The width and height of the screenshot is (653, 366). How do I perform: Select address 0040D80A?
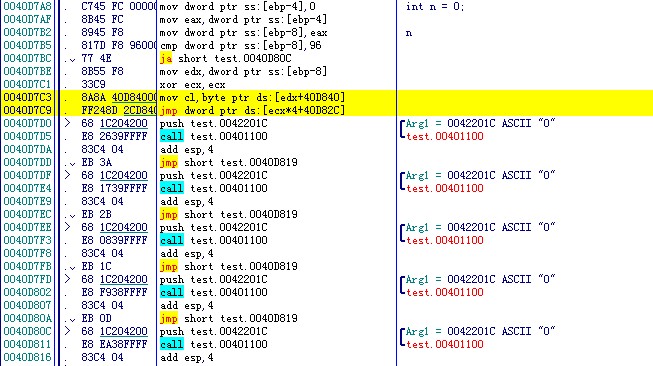[27, 319]
